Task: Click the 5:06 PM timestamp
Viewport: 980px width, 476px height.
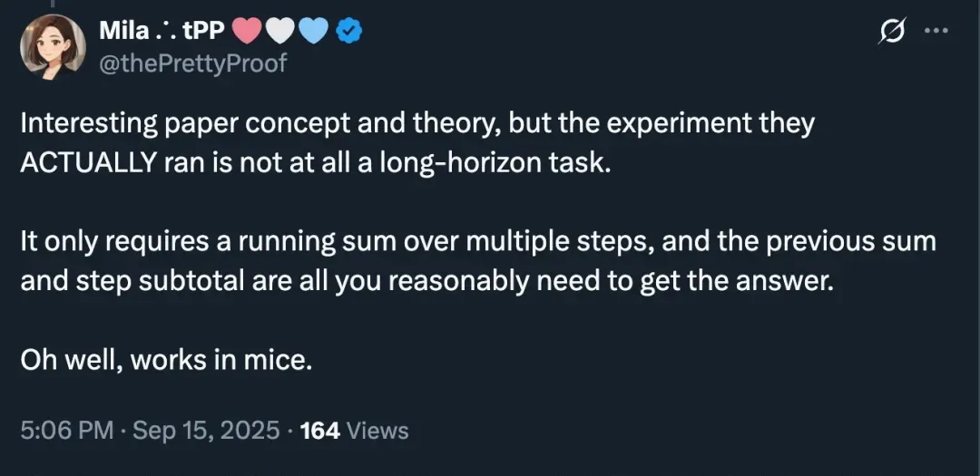Action: 66,430
